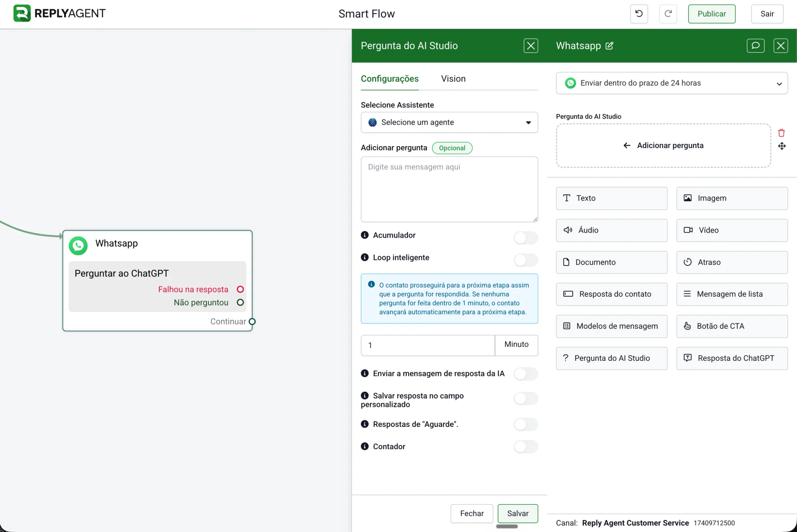Click info icon beside Respostas de Aguarde
The height and width of the screenshot is (532, 797).
pyautogui.click(x=365, y=424)
